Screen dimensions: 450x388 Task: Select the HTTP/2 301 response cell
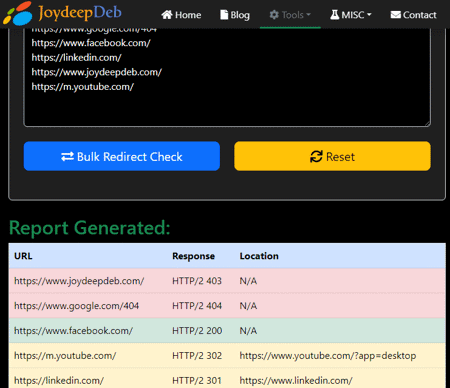[x=197, y=380]
